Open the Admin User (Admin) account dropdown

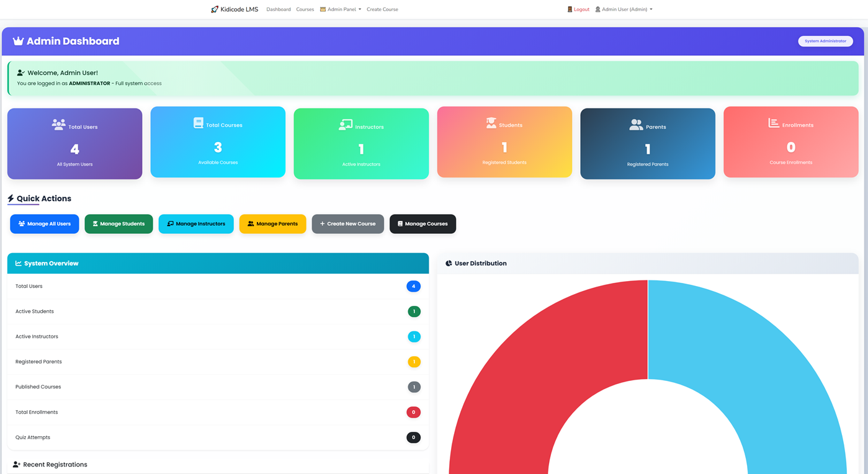(x=624, y=9)
